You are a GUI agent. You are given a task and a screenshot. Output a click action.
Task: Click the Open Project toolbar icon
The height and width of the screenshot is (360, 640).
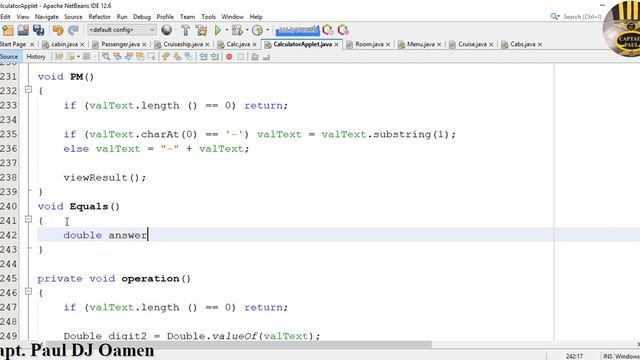(x=23, y=30)
